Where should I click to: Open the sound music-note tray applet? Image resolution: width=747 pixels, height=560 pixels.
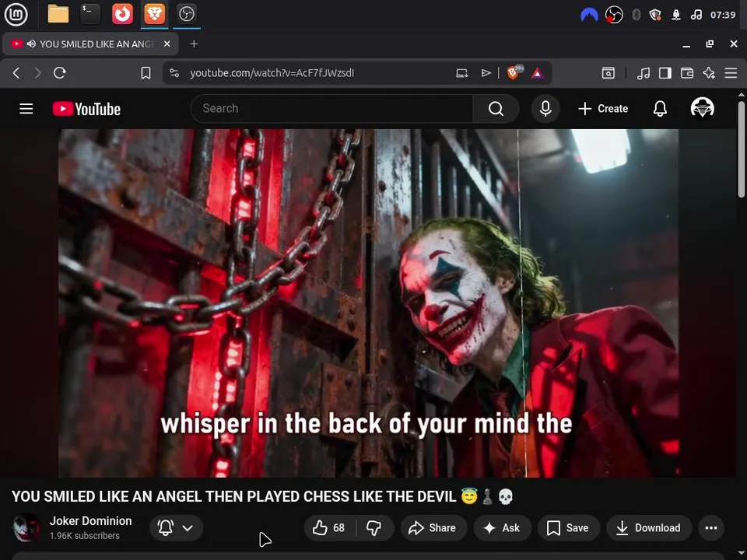pos(696,16)
